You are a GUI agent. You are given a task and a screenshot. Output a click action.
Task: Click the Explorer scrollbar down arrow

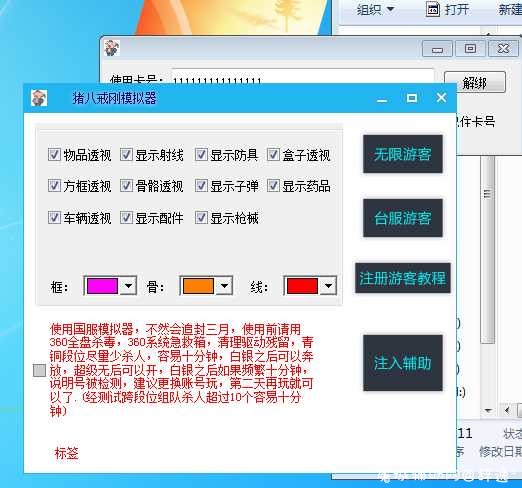488,411
